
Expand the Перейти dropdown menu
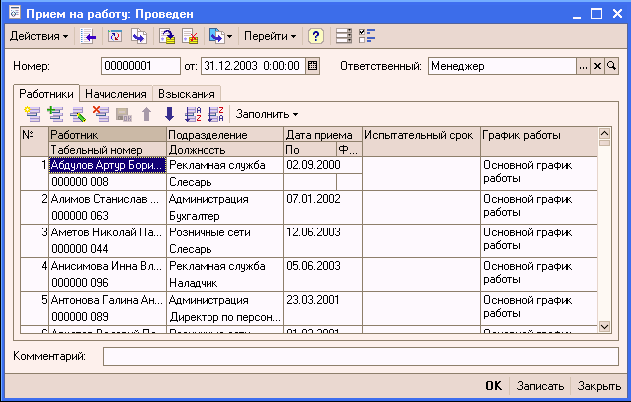(270, 37)
